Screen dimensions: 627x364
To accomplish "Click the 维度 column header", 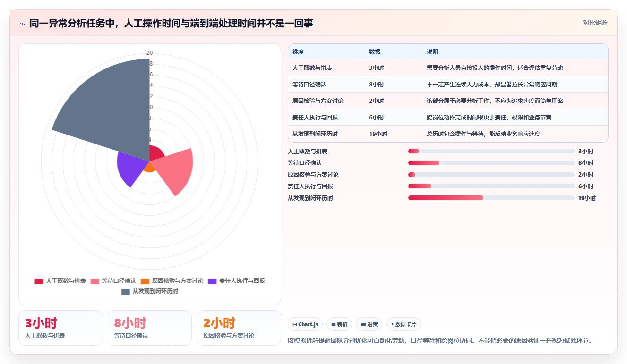I will [298, 51].
